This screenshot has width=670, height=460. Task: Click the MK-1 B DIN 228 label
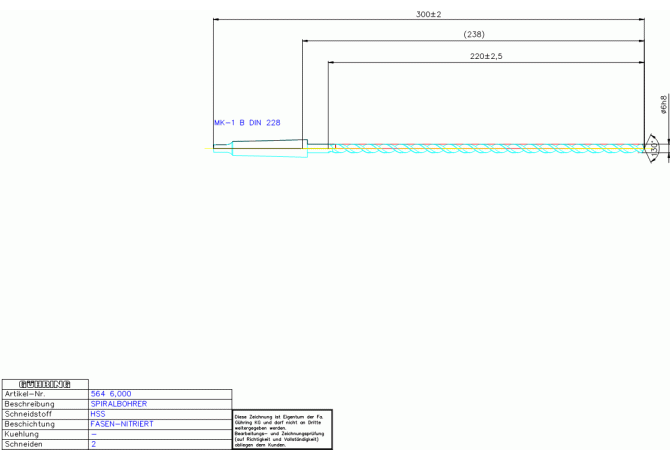pos(247,123)
